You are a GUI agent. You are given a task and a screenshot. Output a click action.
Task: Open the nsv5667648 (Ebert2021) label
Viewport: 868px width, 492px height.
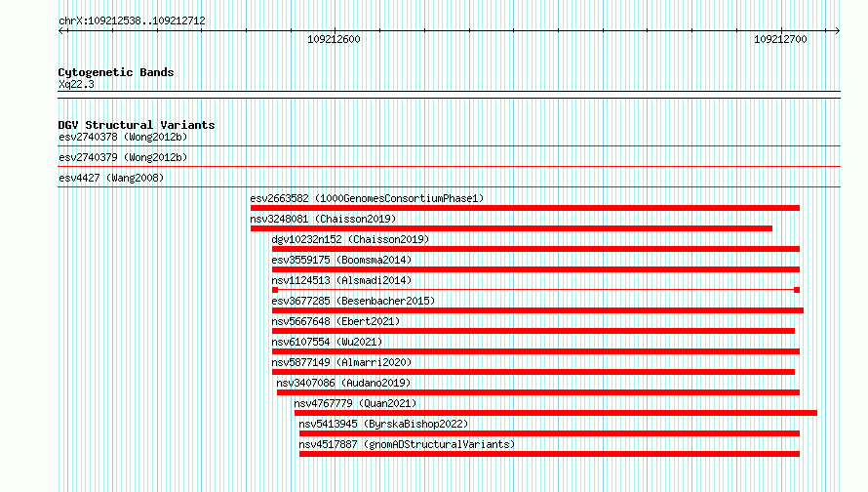coord(335,321)
